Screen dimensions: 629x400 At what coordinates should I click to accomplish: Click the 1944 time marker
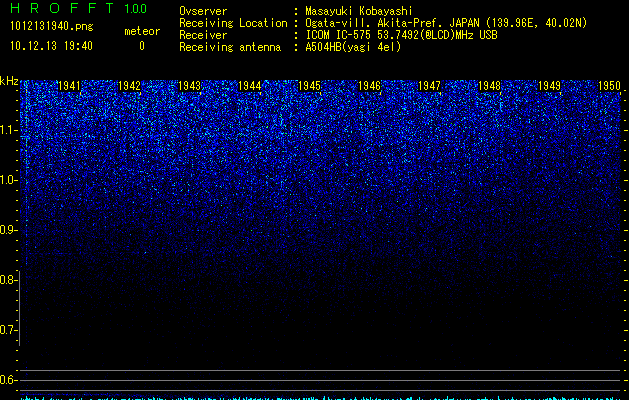pos(250,86)
